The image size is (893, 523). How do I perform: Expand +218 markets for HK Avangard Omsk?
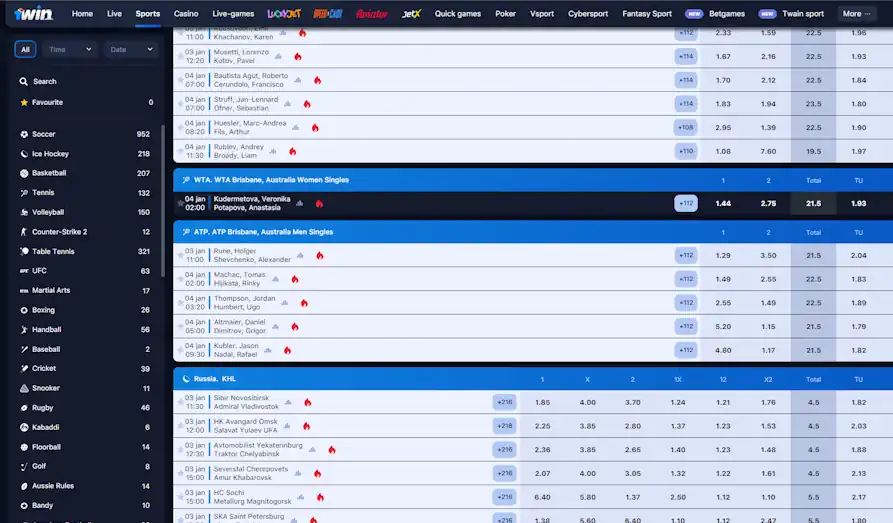(x=504, y=426)
